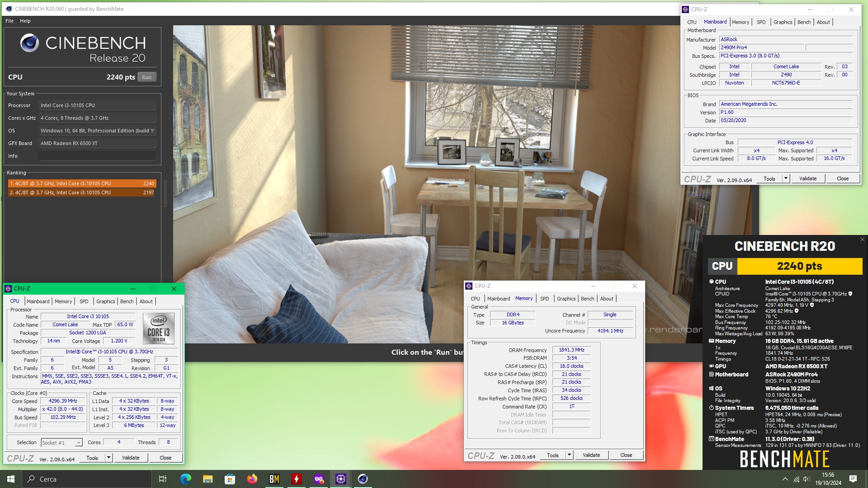Select the first ranking entry scoring 2240

82,183
